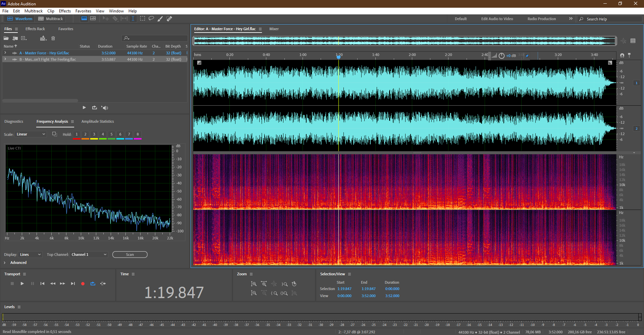The width and height of the screenshot is (644, 335).
Task: Open the Multitrack menu
Action: [34, 11]
